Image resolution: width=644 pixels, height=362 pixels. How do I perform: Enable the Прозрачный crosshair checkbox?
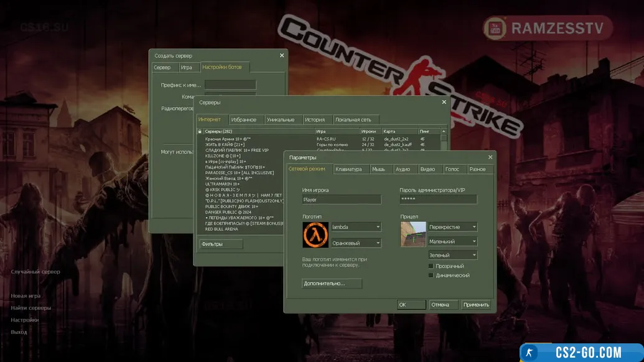click(431, 266)
